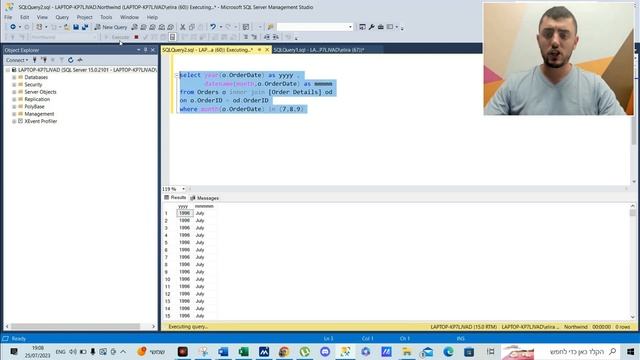Expand the Security node
The image size is (640, 360).
coord(14,84)
